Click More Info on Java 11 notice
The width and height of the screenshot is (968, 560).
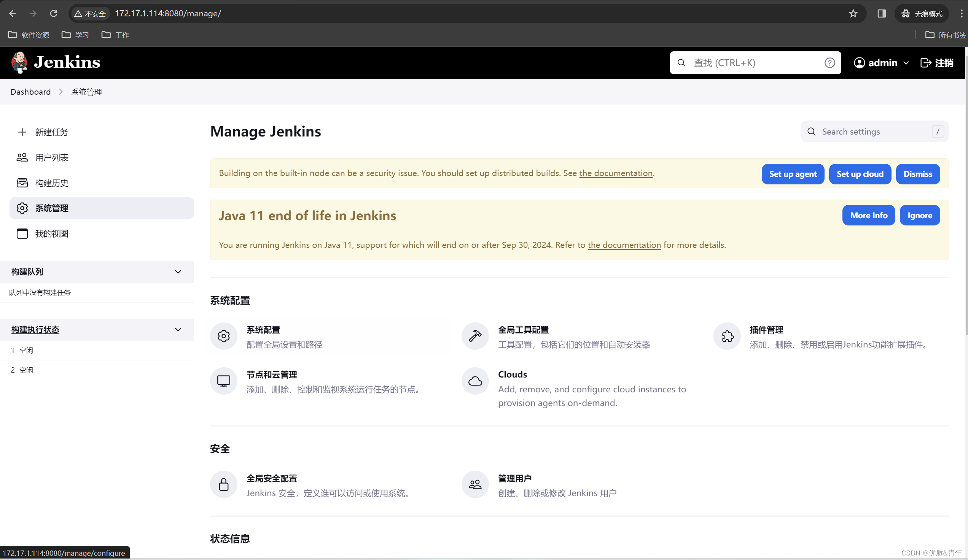(x=869, y=215)
